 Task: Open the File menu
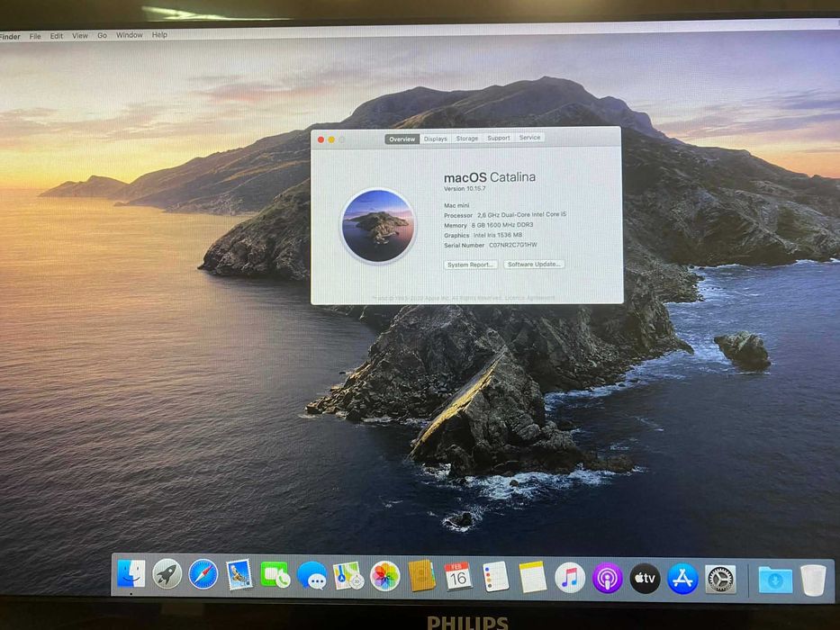[35, 36]
